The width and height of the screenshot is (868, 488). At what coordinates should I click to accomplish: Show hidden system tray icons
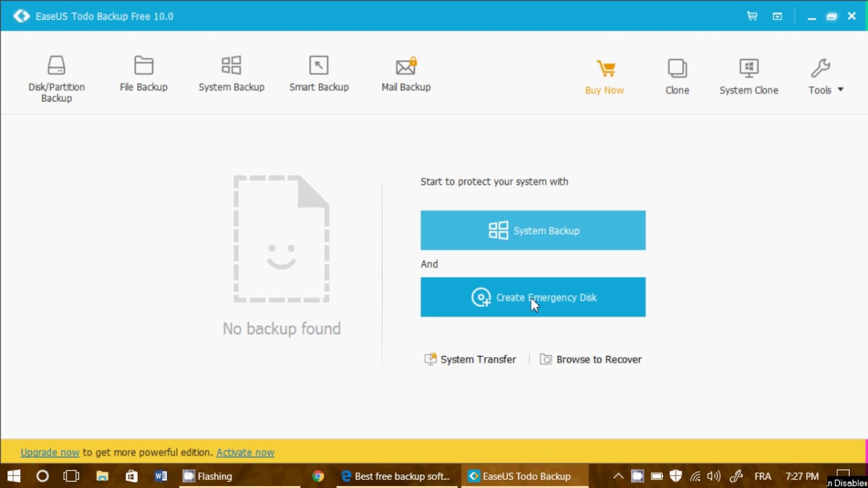click(x=618, y=476)
